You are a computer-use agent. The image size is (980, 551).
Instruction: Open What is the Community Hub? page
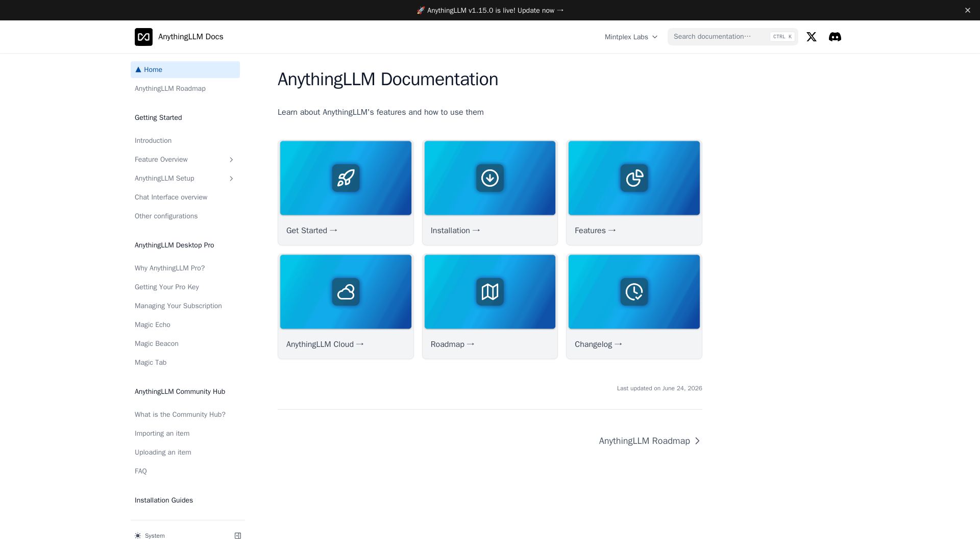click(x=185, y=415)
